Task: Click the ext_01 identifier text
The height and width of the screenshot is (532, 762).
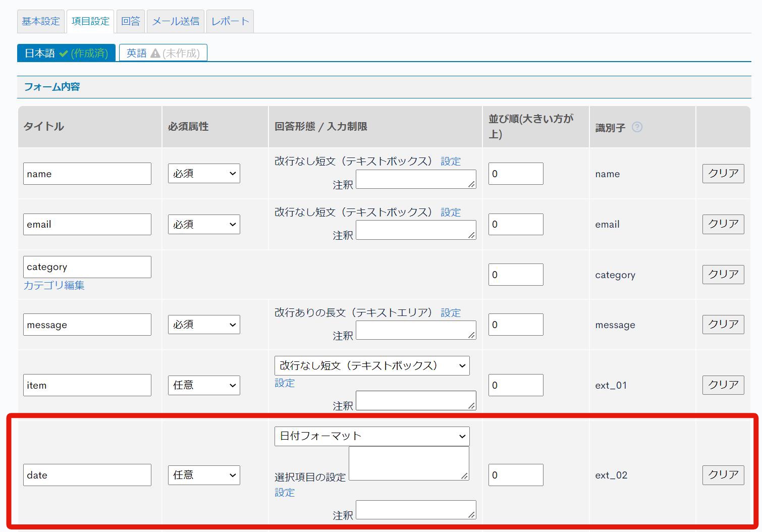Action: (611, 385)
